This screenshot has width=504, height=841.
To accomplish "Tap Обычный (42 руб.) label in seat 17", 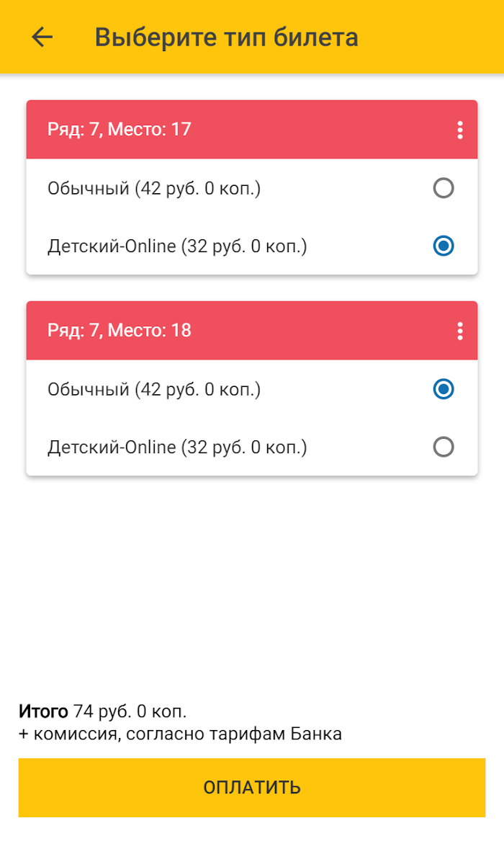I will click(154, 189).
